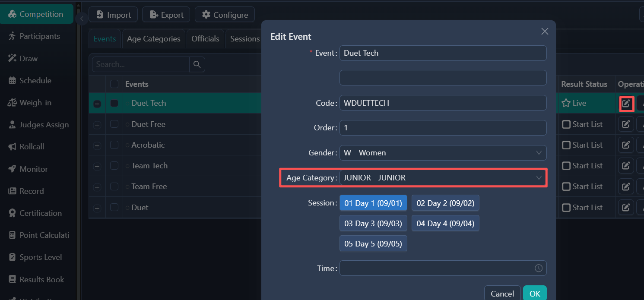
Task: Click the edit icon for Duet Free row
Action: click(x=626, y=124)
